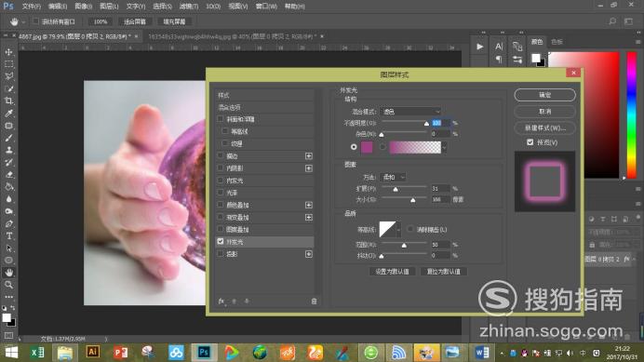Select the Horizontal Type tool
Image resolution: width=644 pixels, height=362 pixels.
[x=8, y=236]
